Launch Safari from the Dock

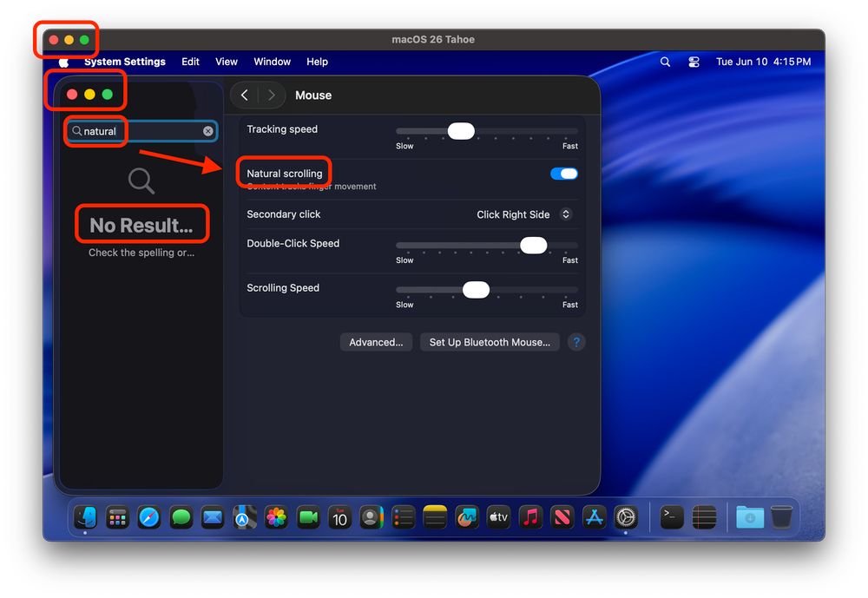point(149,517)
